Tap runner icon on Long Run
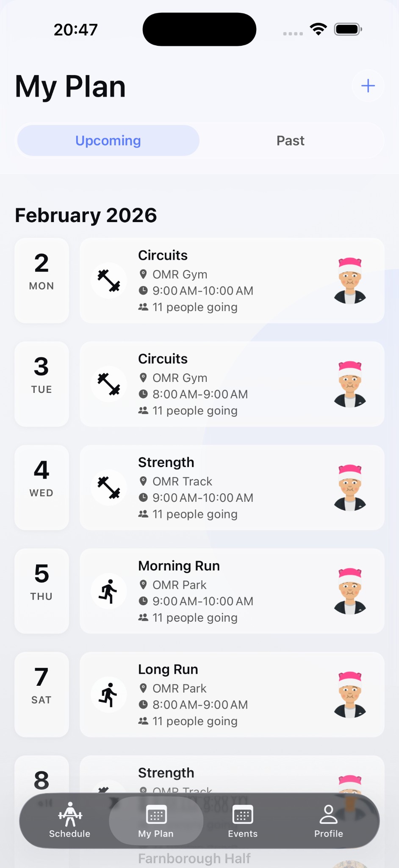The height and width of the screenshot is (868, 399). pyautogui.click(x=109, y=694)
